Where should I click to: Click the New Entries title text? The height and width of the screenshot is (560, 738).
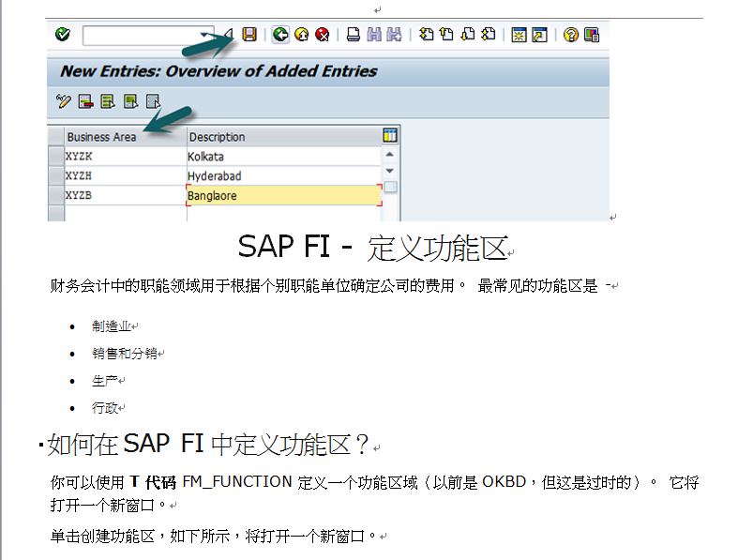click(x=218, y=71)
